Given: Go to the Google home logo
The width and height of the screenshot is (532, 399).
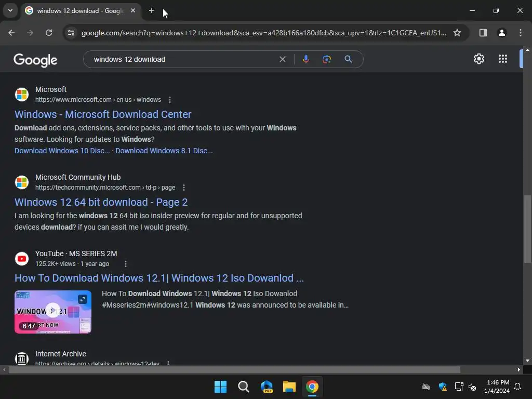Looking at the screenshot, I should 35,60.
